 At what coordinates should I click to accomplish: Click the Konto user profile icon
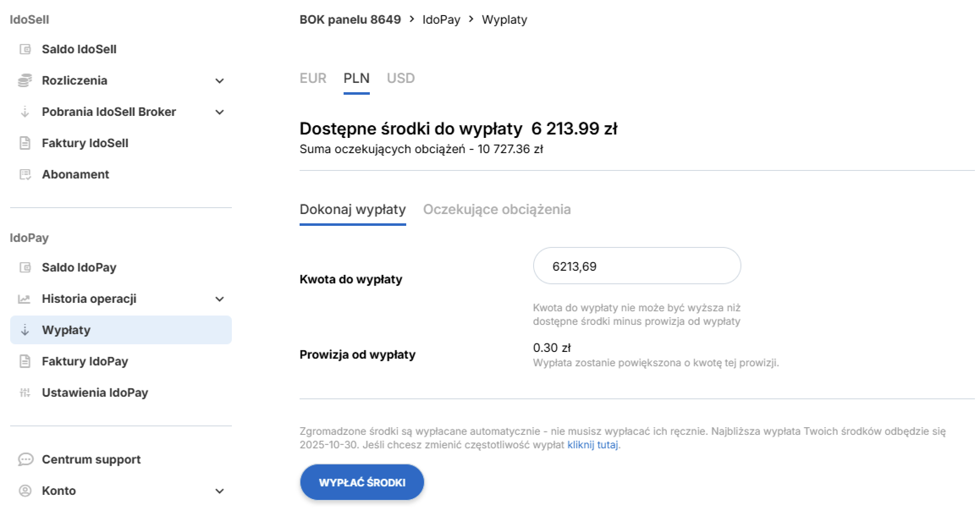tap(25, 491)
